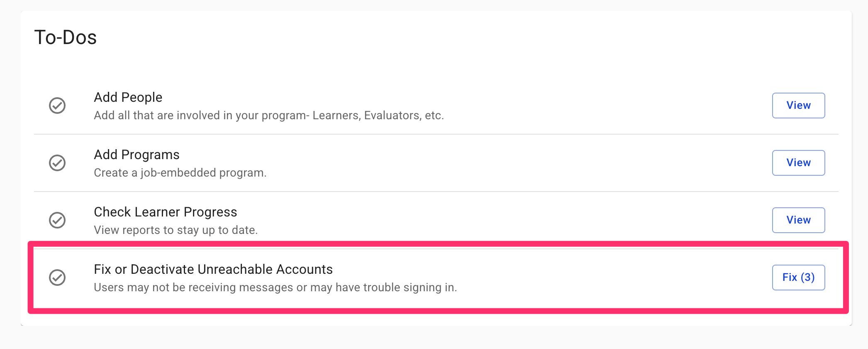Click the 'Users may not be receiving messages' text

pos(276,288)
